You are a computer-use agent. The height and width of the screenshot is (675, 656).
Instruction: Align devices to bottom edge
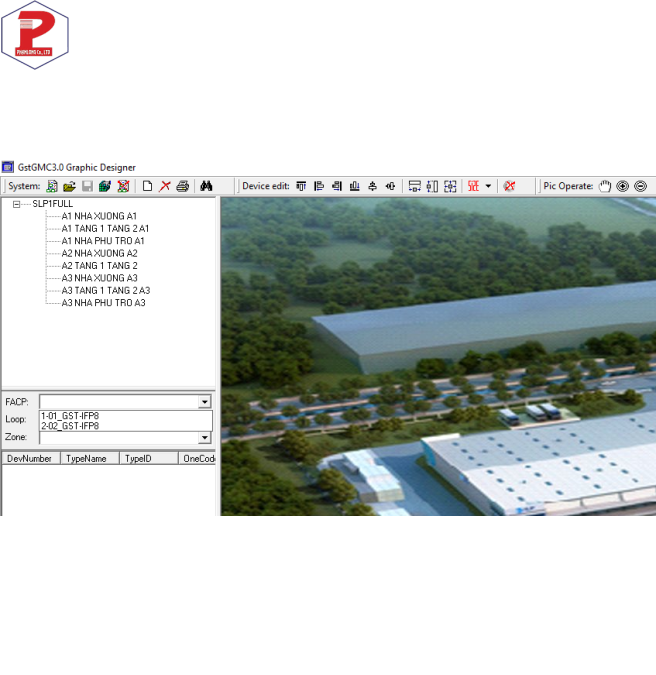pos(355,186)
